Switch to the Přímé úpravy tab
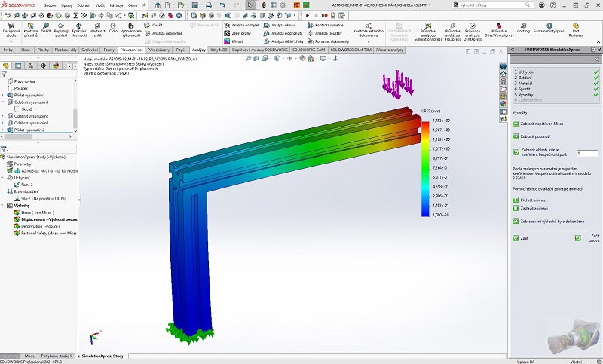Image resolution: width=603 pixels, height=364 pixels. (159, 50)
